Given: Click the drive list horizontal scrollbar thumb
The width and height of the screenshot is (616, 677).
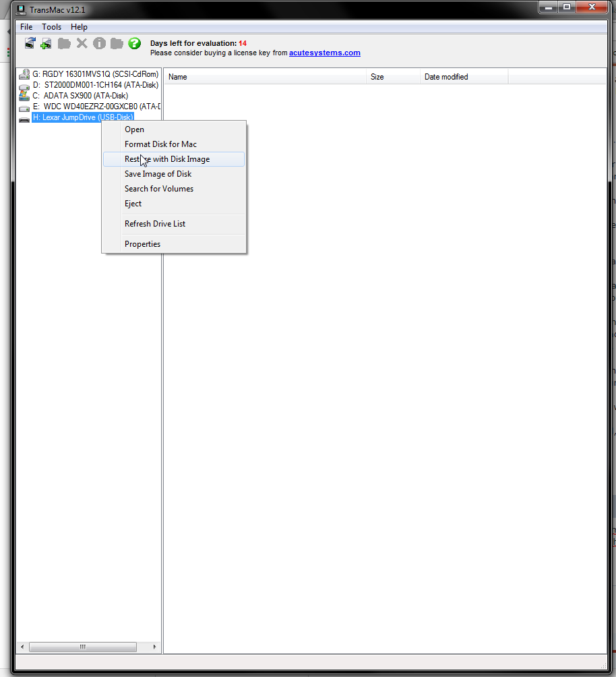Looking at the screenshot, I should tap(83, 647).
